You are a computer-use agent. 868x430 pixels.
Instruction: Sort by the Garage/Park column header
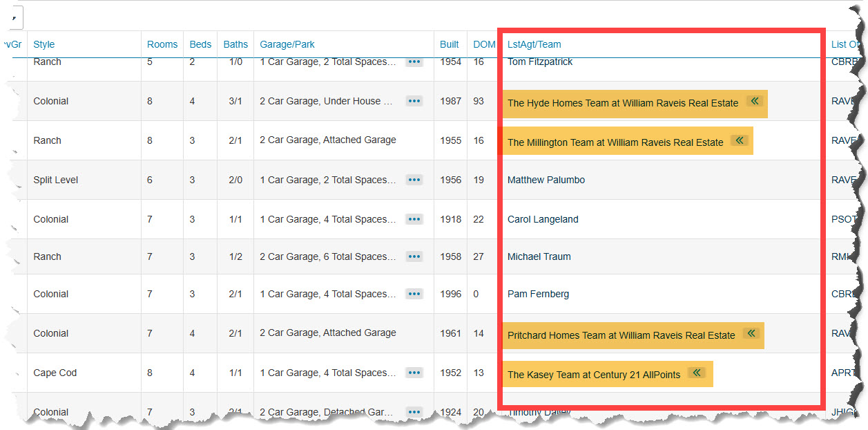coord(287,44)
